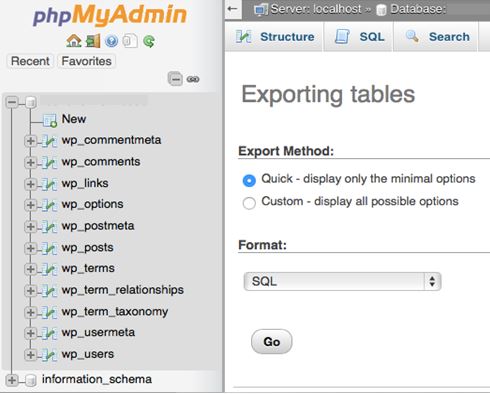Click the phpMyAdmin logo
The image size is (490, 394).
109,15
